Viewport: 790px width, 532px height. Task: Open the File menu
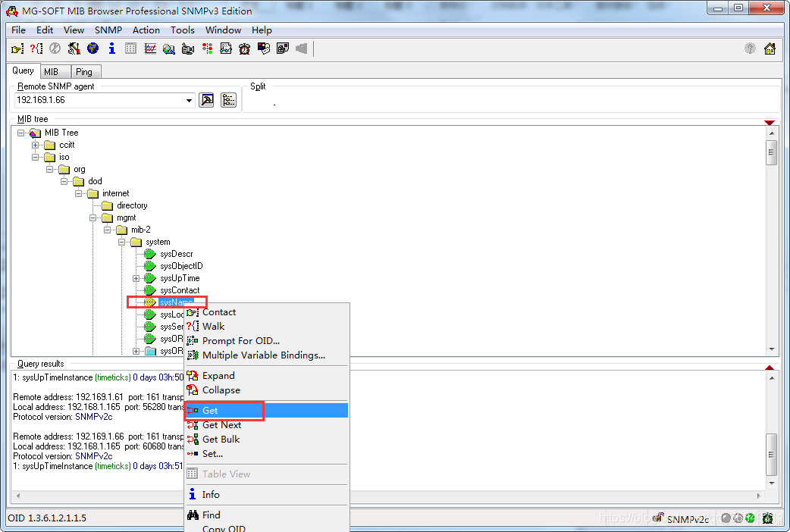[19, 30]
